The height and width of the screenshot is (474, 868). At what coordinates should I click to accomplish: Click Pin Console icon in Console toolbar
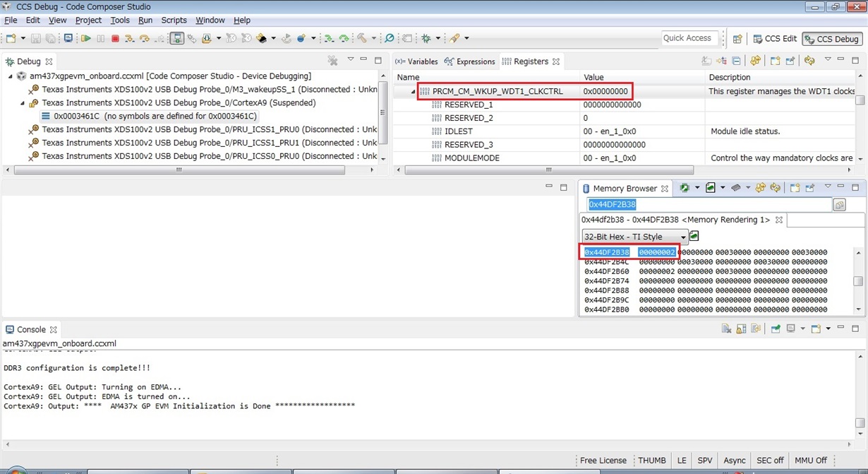pos(776,328)
